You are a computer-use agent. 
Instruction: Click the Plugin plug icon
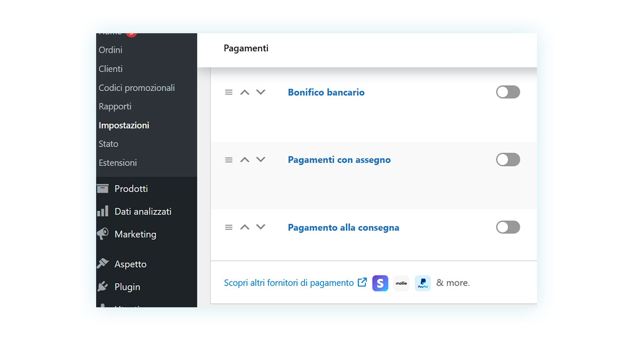[103, 286]
